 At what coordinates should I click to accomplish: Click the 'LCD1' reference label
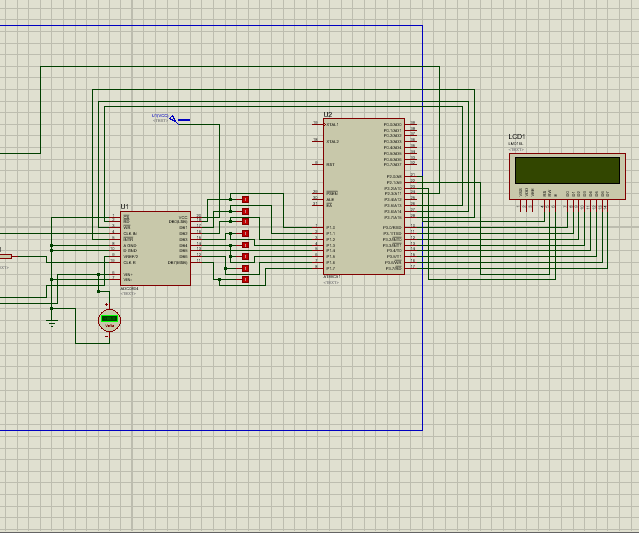coord(516,137)
